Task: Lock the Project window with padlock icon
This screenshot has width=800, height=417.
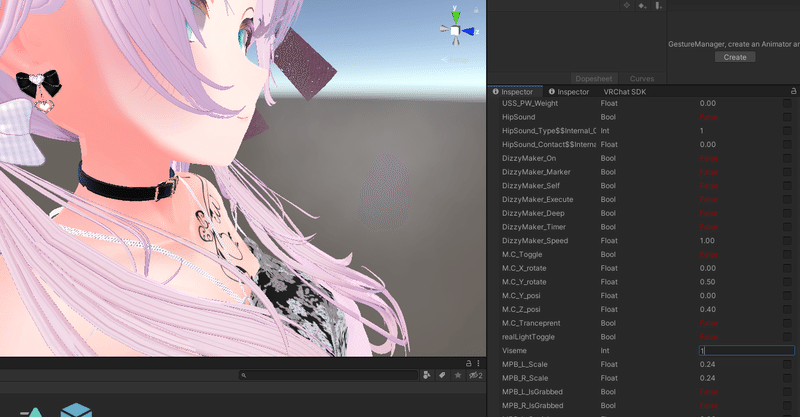Action: point(468,363)
